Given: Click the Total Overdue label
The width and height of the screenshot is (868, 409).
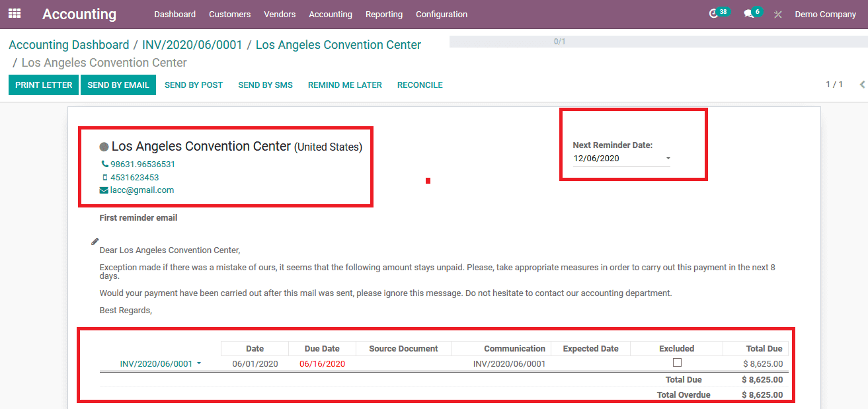Looking at the screenshot, I should pos(684,394).
